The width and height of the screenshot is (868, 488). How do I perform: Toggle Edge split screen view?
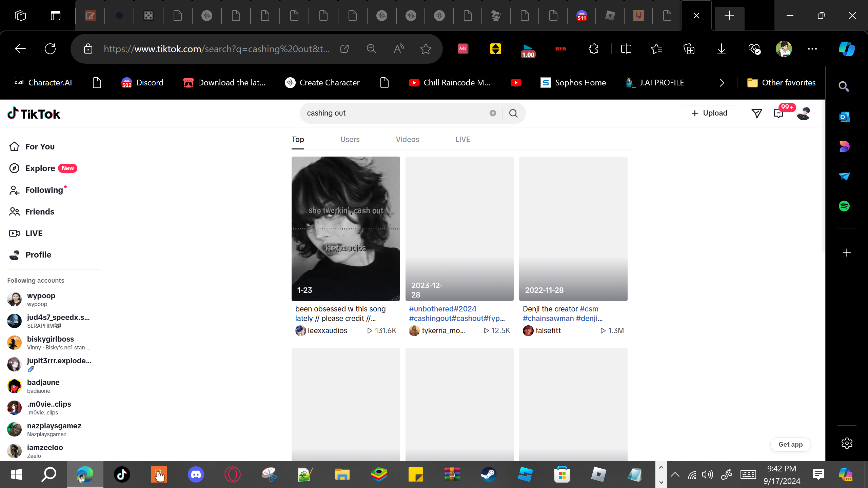[x=626, y=49]
